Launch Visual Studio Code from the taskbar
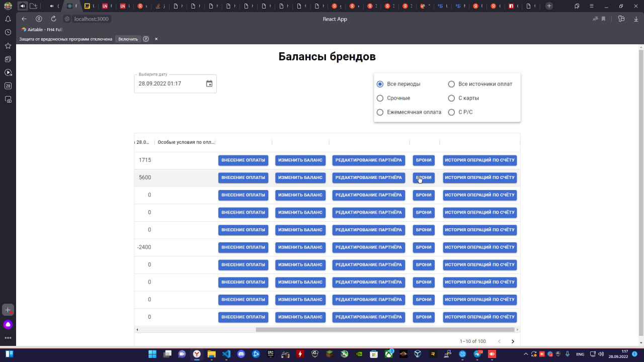Viewport: 644px width, 362px height. pos(226,354)
